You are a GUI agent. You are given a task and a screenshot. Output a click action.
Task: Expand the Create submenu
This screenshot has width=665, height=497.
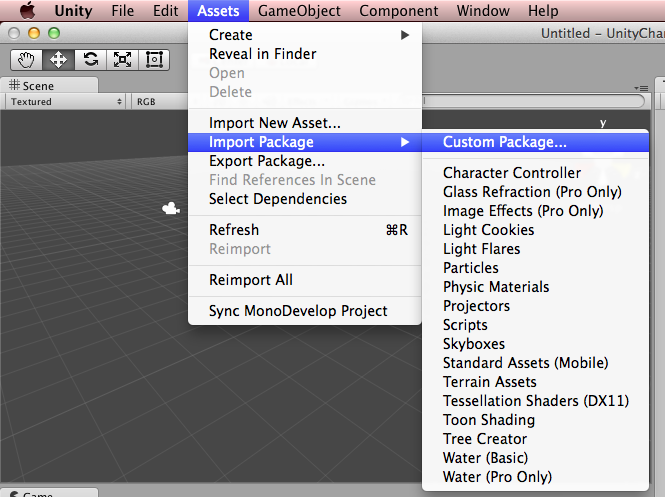point(305,35)
